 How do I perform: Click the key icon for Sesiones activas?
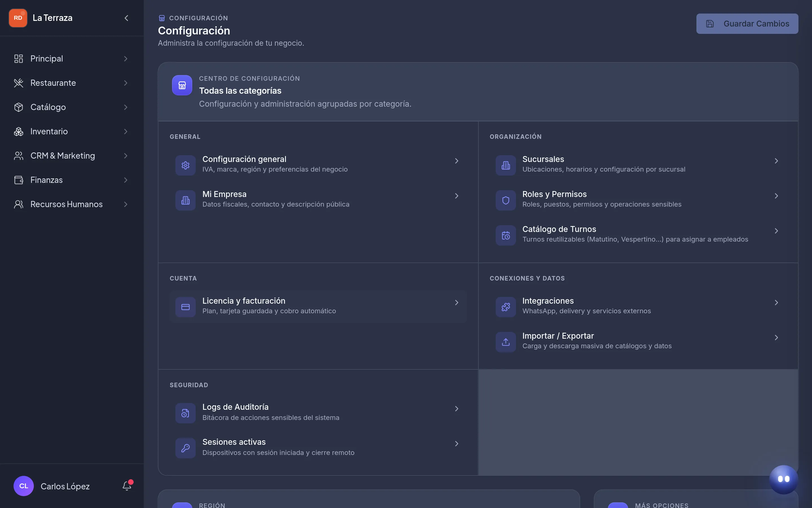[x=186, y=448]
